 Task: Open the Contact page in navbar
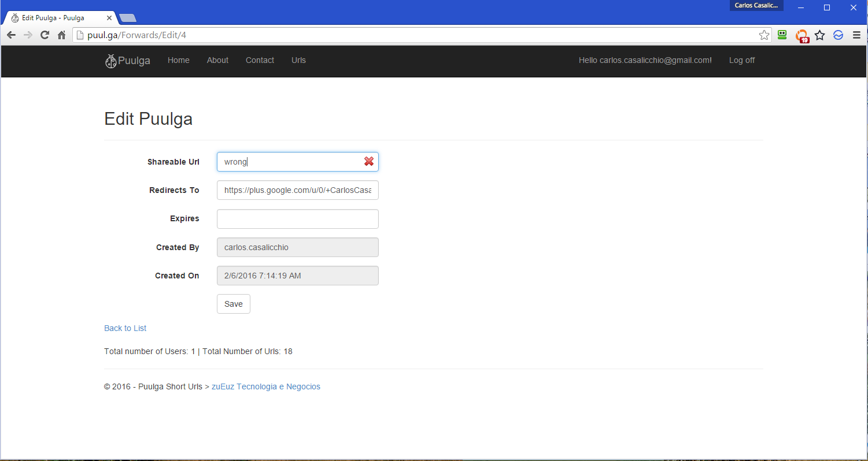point(260,60)
